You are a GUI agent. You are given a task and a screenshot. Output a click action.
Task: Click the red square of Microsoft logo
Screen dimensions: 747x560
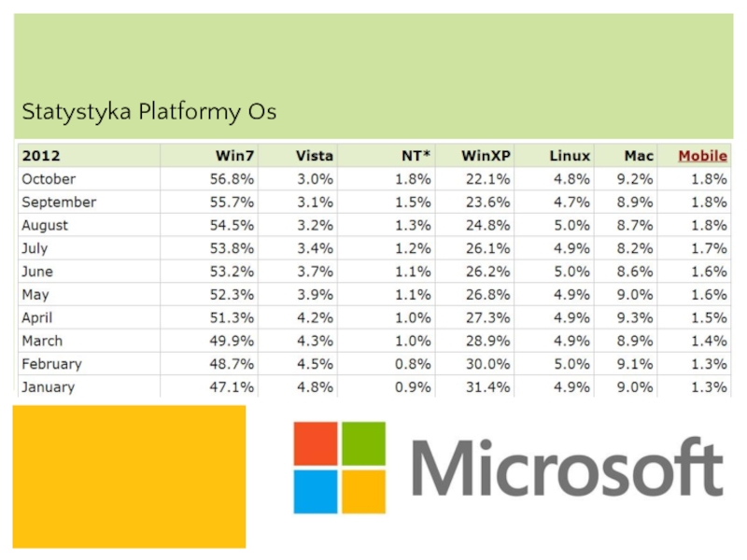click(x=316, y=443)
